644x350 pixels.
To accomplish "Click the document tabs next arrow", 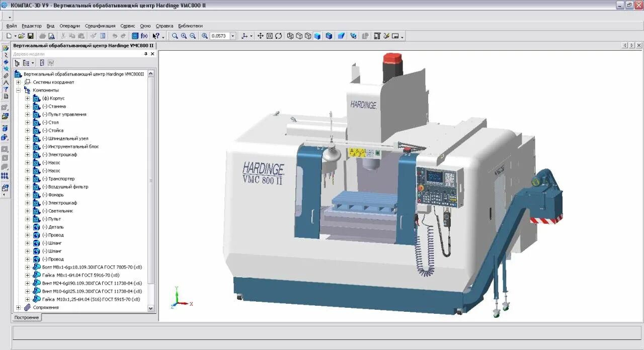I will 632,45.
